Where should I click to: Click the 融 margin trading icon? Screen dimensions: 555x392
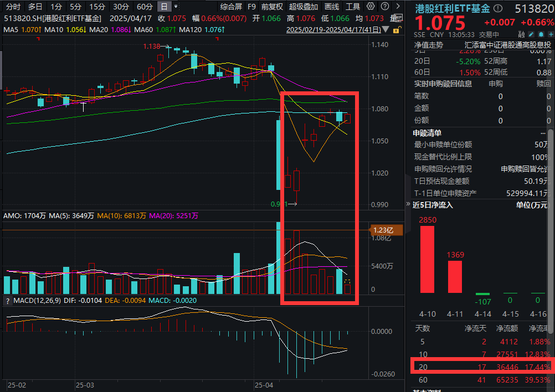pos(521,33)
